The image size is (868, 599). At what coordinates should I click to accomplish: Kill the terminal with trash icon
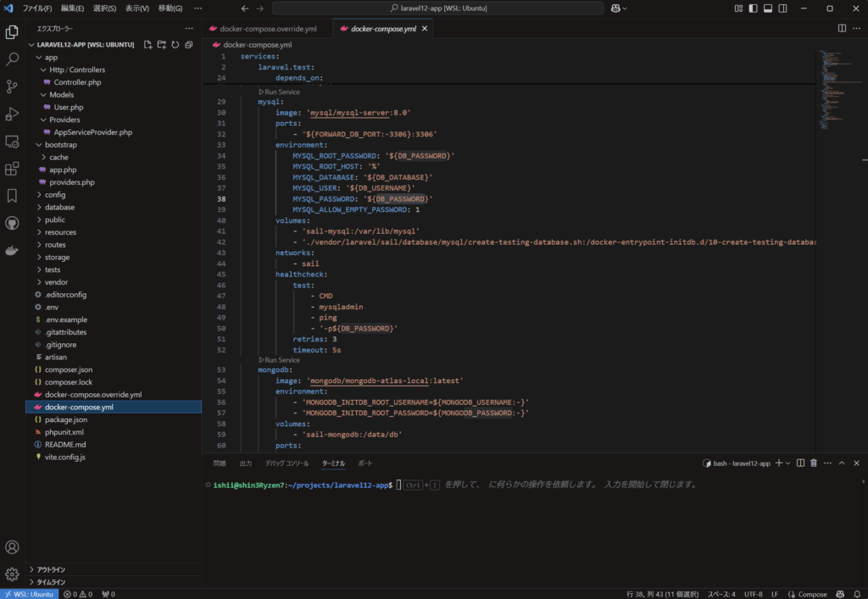814,463
